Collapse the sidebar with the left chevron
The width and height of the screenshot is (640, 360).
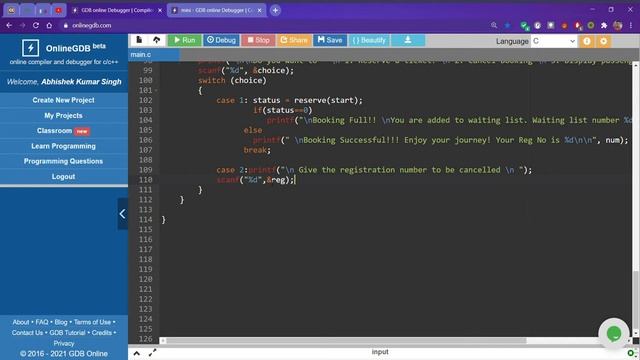122,214
